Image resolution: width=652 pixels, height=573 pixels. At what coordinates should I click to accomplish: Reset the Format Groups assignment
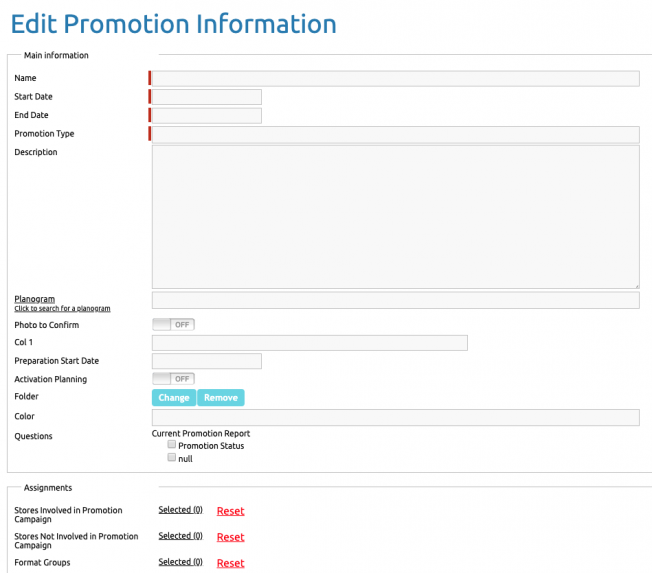230,563
